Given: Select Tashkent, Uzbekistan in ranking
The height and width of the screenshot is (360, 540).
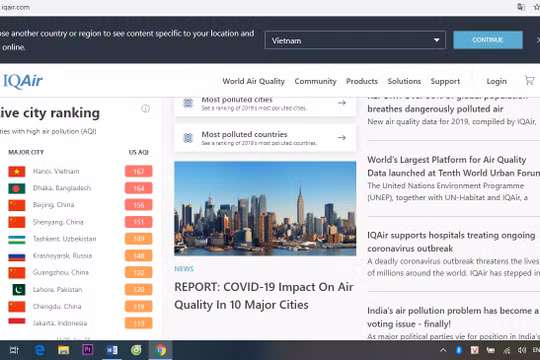Looking at the screenshot, I should 64,239.
